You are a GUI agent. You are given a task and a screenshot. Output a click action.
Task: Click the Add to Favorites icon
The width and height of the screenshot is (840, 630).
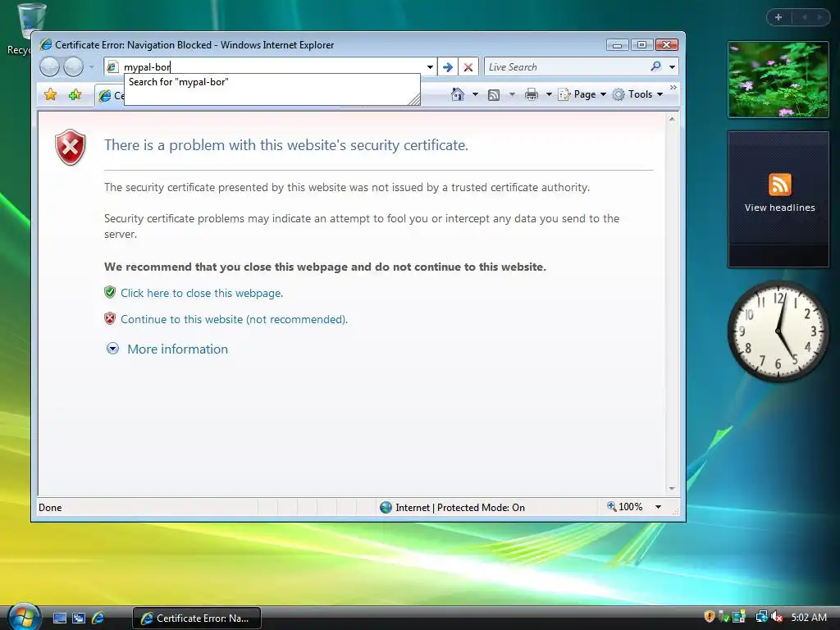75,95
